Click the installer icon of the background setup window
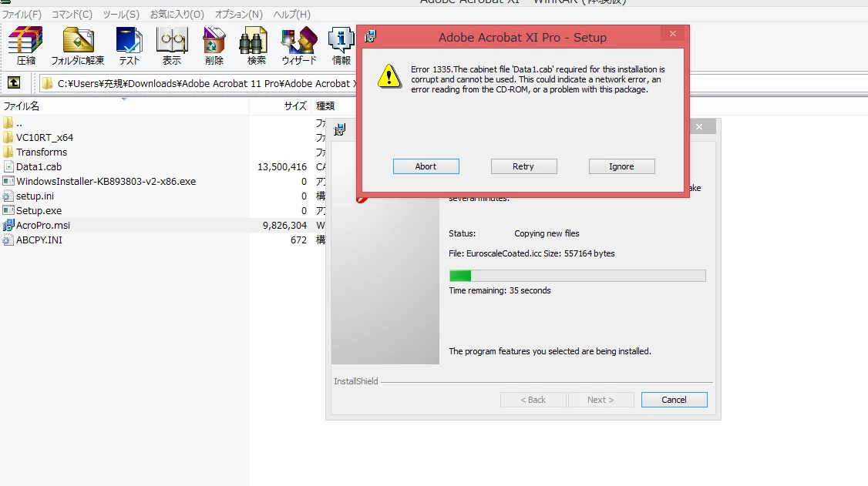The width and height of the screenshot is (868, 486). pyautogui.click(x=340, y=130)
